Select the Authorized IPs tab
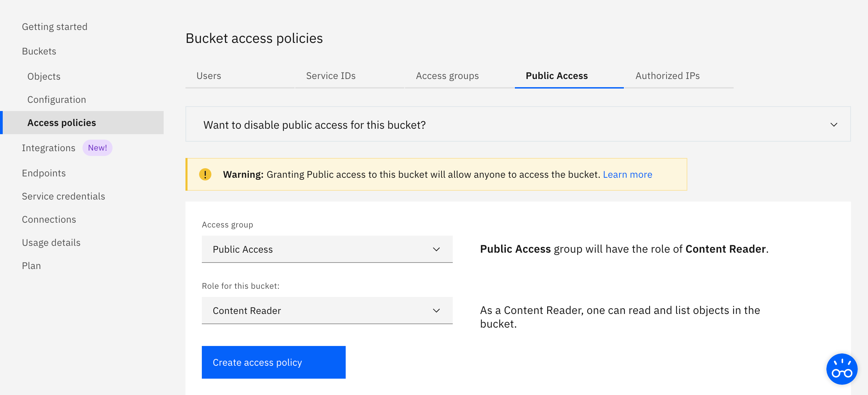 pos(668,76)
